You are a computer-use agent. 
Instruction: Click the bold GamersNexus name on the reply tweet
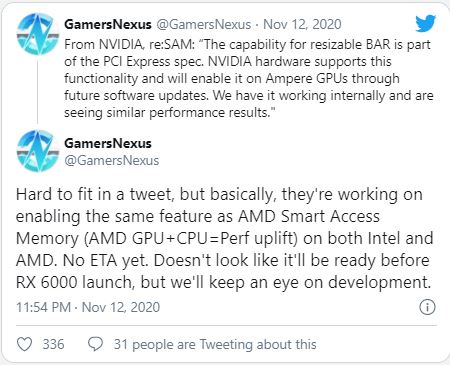click(108, 143)
